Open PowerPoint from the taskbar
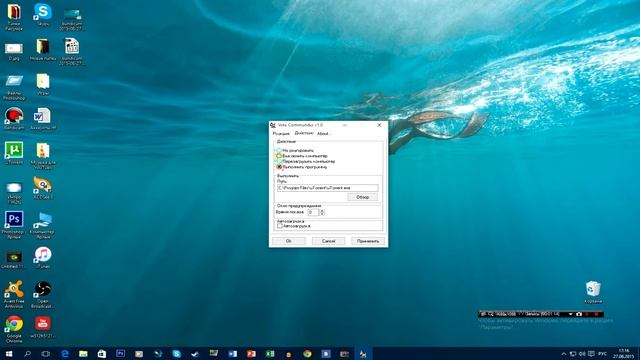 pyautogui.click(x=251, y=354)
